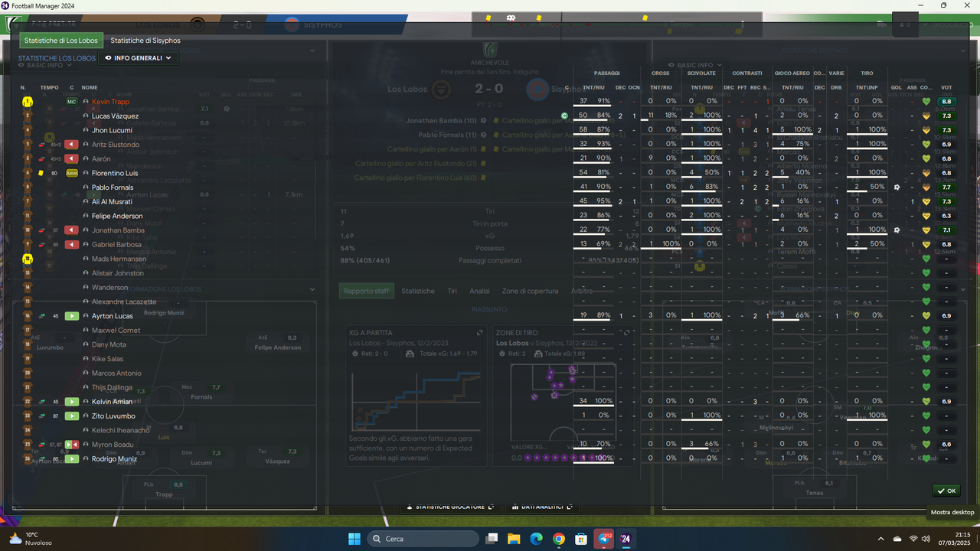
Task: Click the Amm badge beside Florentino Luis
Action: [x=72, y=173]
